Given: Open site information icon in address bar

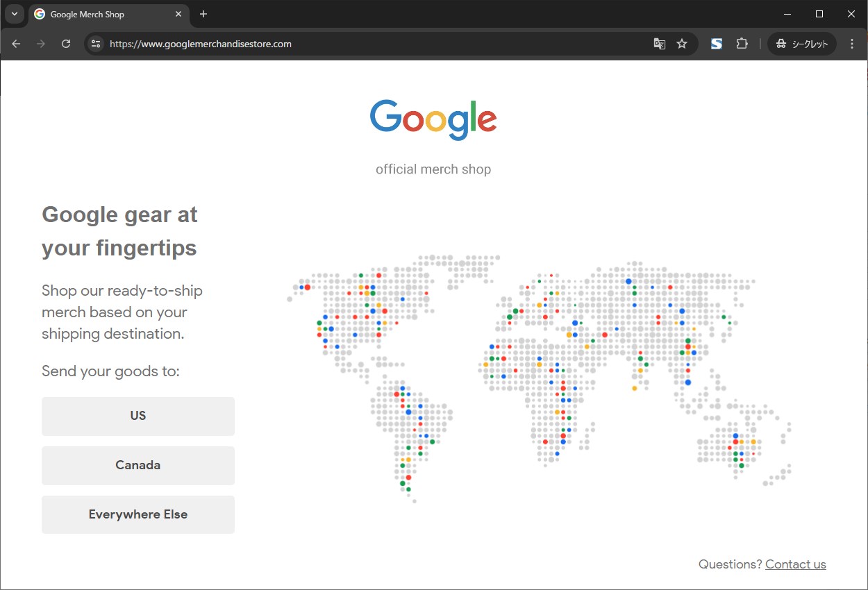Looking at the screenshot, I should pyautogui.click(x=96, y=44).
